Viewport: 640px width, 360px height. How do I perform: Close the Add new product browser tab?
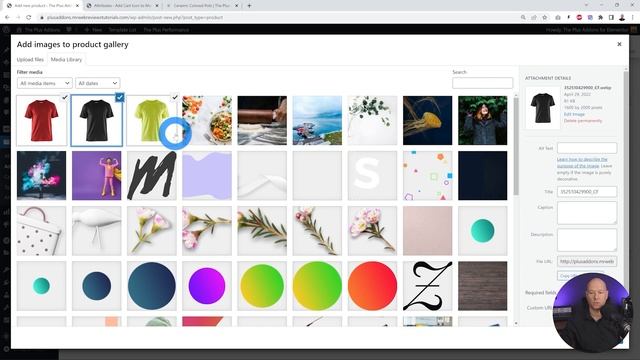coord(77,6)
